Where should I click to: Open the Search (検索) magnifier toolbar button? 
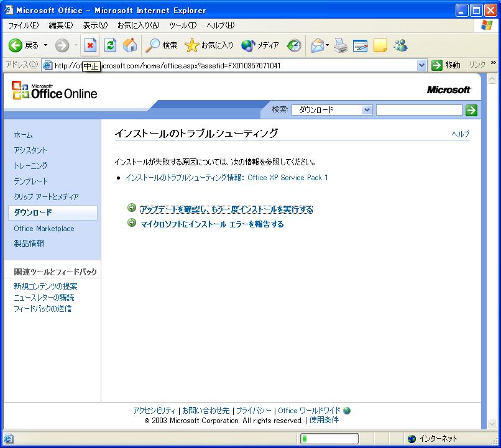pos(161,45)
